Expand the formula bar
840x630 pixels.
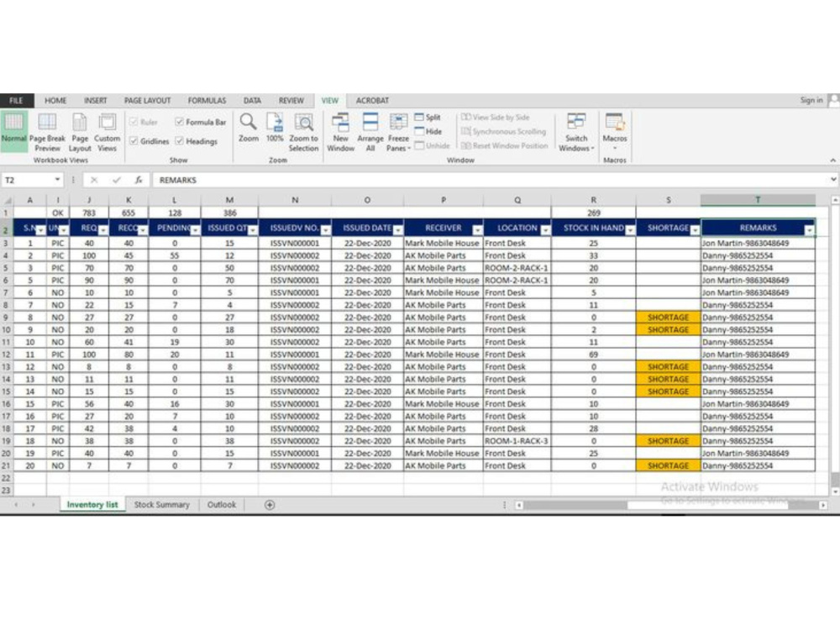[833, 180]
